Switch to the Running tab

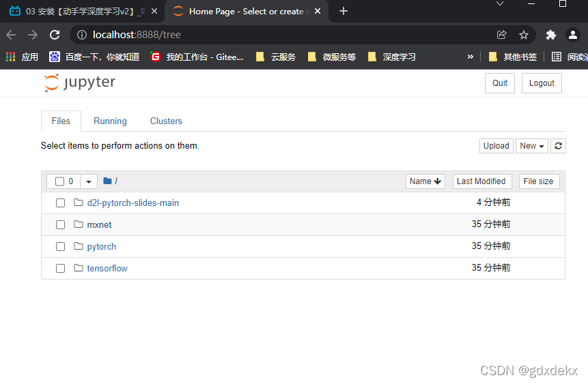tap(110, 121)
